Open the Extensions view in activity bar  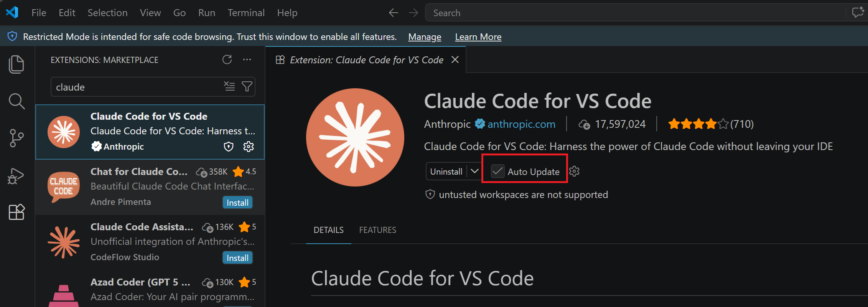point(16,212)
